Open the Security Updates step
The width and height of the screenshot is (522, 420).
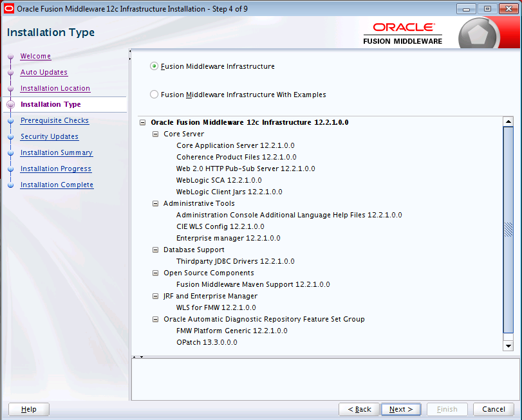(x=50, y=136)
